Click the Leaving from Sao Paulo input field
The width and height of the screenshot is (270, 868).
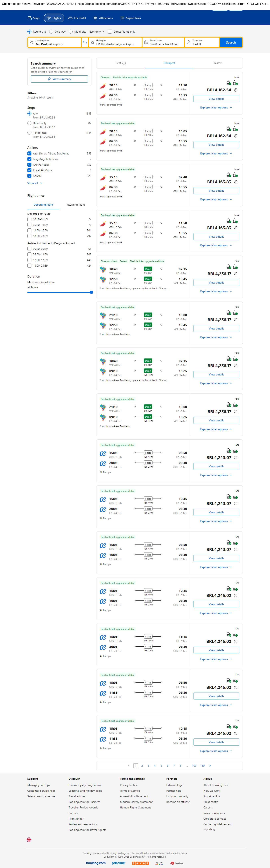coord(54,42)
